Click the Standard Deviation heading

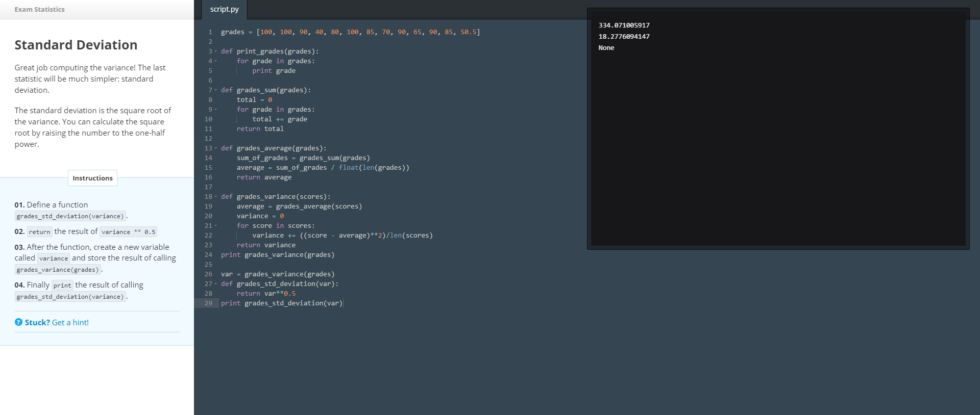[76, 45]
